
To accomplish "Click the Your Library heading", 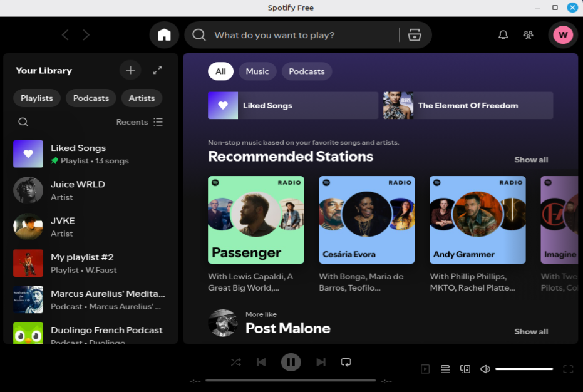I will (x=44, y=70).
